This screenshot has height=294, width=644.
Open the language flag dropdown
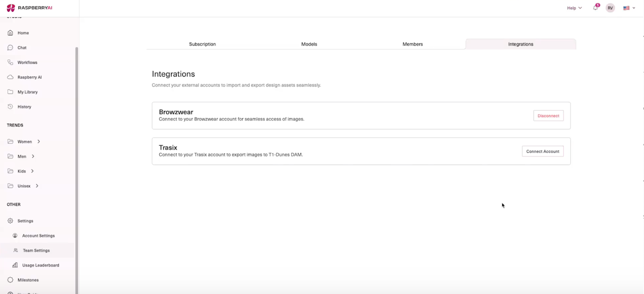coord(629,8)
